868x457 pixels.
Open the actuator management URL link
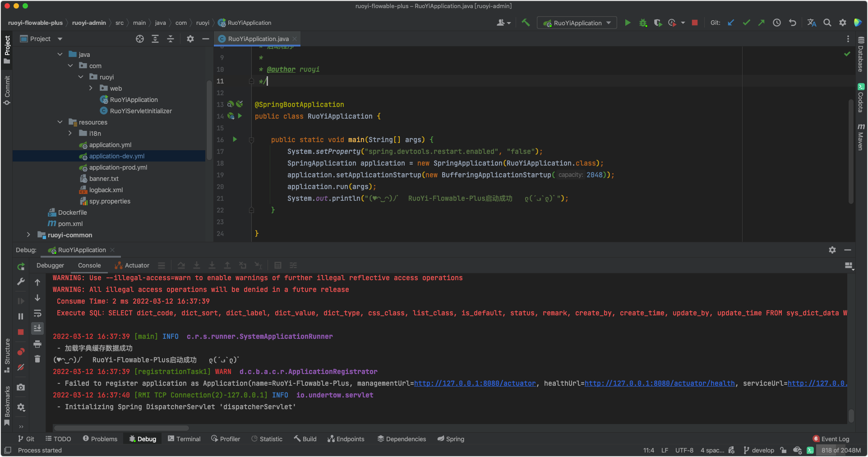pyautogui.click(x=475, y=383)
